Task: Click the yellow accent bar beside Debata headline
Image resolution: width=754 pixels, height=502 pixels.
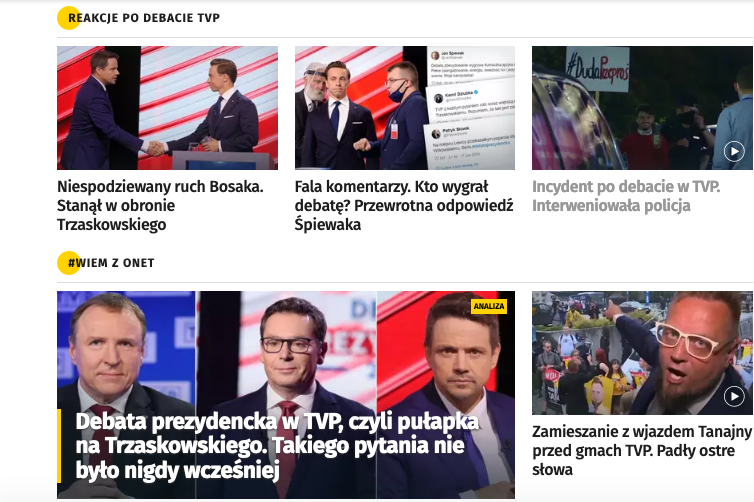Action: [59, 446]
